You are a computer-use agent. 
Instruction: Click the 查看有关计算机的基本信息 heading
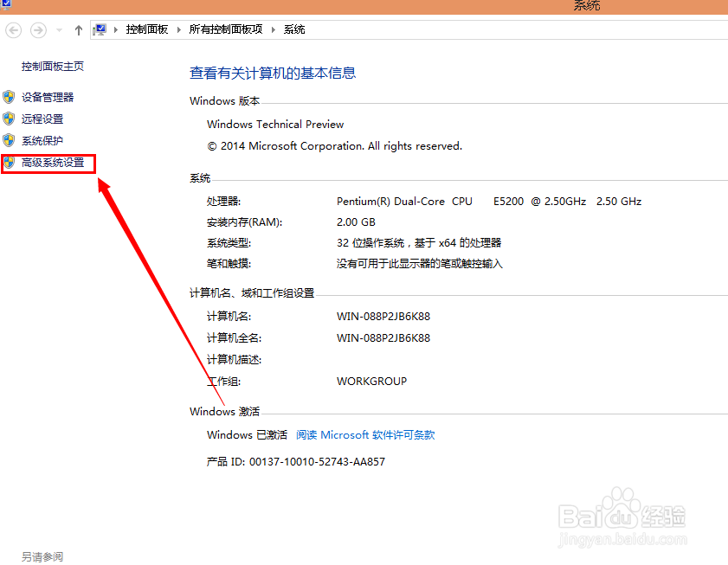coord(273,73)
